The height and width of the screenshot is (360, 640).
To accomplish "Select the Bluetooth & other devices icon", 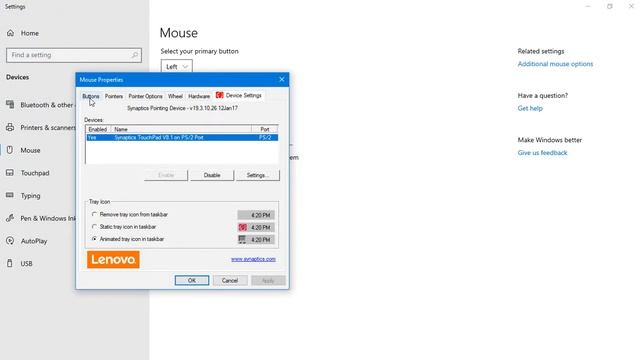I will 10,105.
